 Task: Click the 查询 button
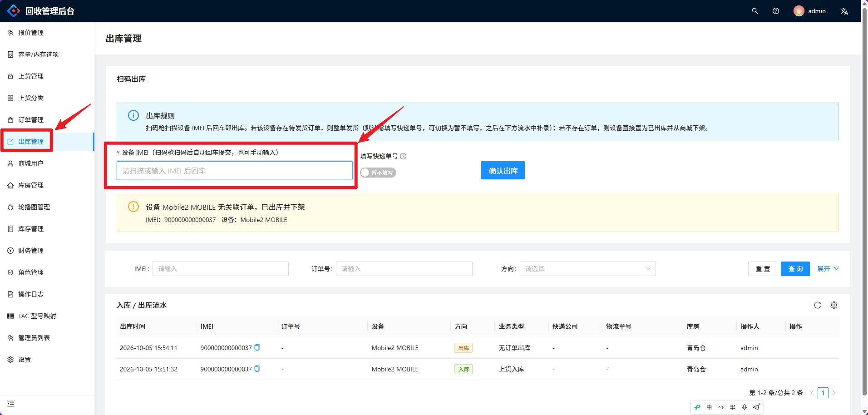(795, 269)
